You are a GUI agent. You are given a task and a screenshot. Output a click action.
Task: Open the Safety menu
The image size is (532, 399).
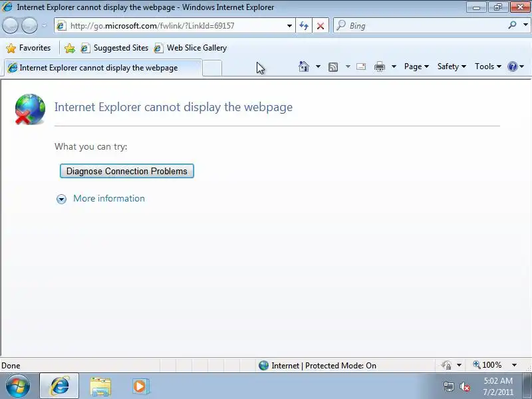click(452, 66)
